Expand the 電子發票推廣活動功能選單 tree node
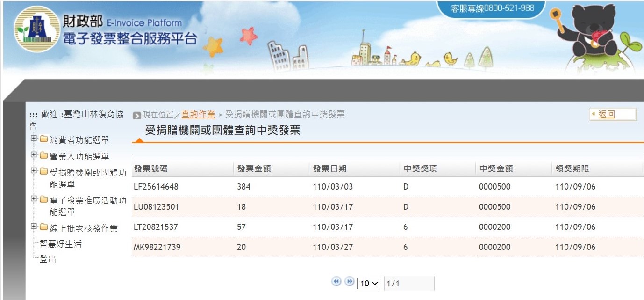Image resolution: width=644 pixels, height=300 pixels. pos(34,199)
